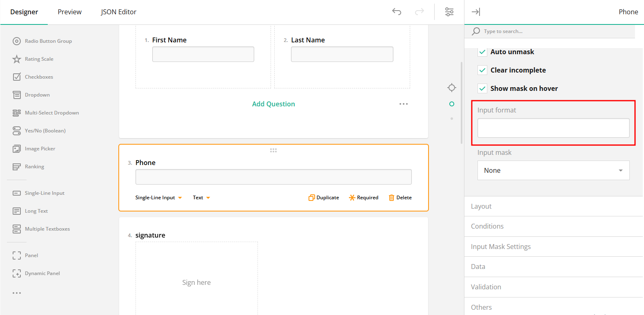644x315 pixels.
Task: Click the Add Question button
Action: 273,104
